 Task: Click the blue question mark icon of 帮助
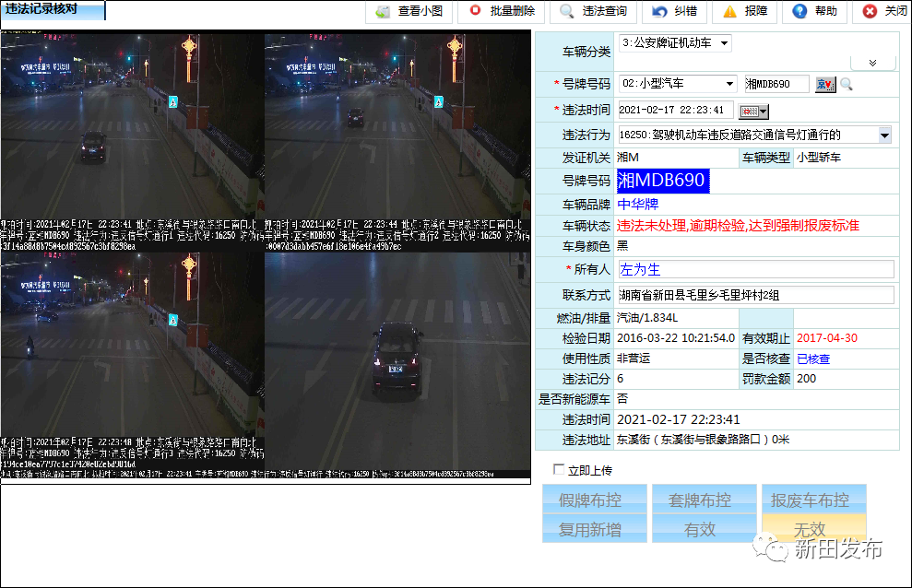coord(799,11)
